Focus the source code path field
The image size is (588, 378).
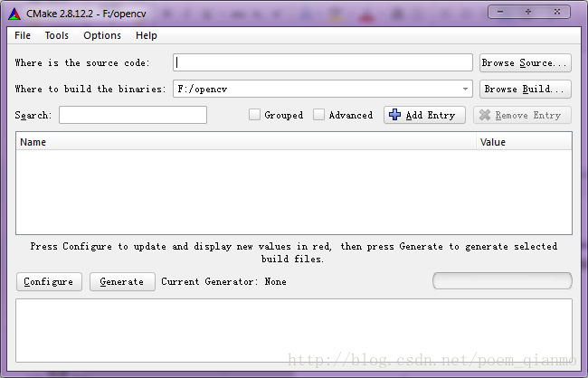coord(323,62)
